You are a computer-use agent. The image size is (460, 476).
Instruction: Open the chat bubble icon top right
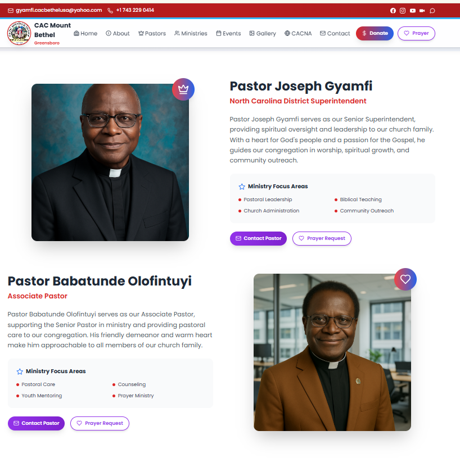[431, 10]
